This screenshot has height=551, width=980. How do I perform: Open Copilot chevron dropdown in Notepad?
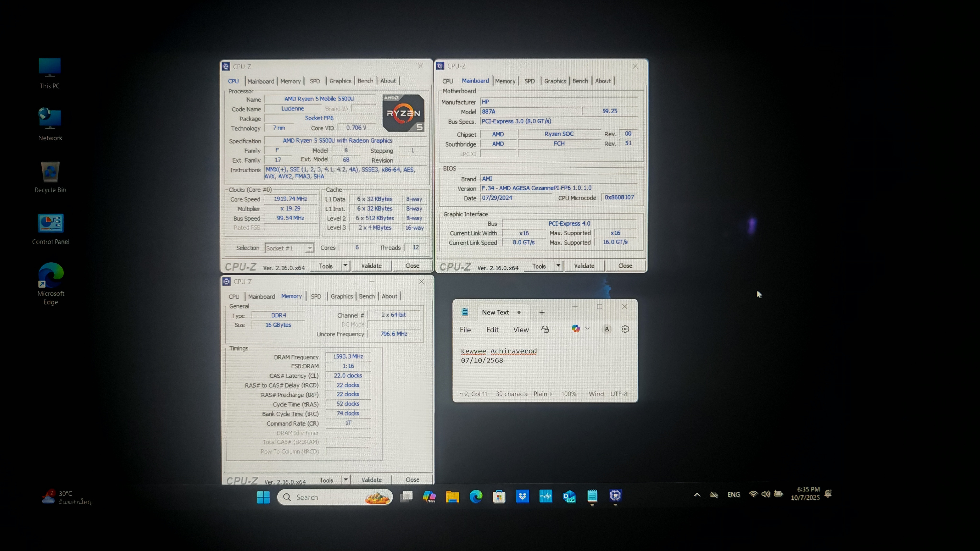click(x=587, y=329)
